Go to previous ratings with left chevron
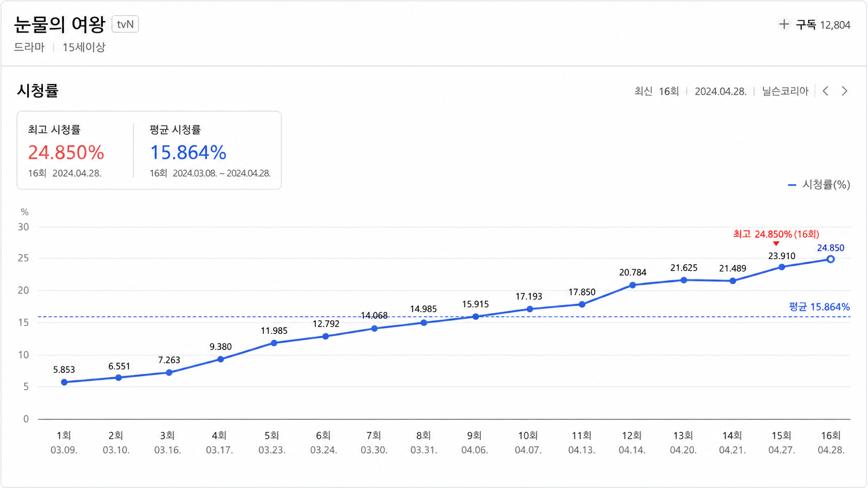Viewport: 868px width, 488px height. (826, 91)
